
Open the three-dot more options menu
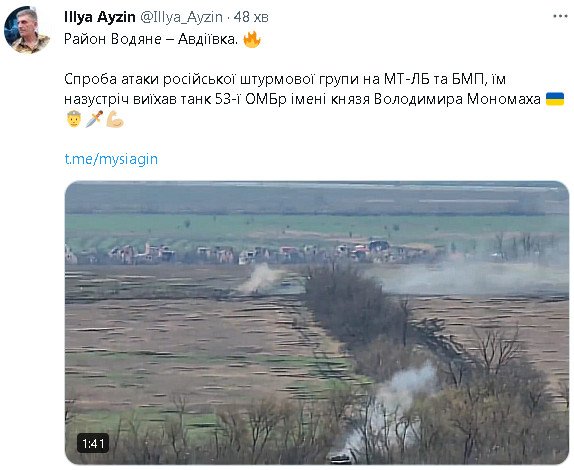(x=560, y=16)
